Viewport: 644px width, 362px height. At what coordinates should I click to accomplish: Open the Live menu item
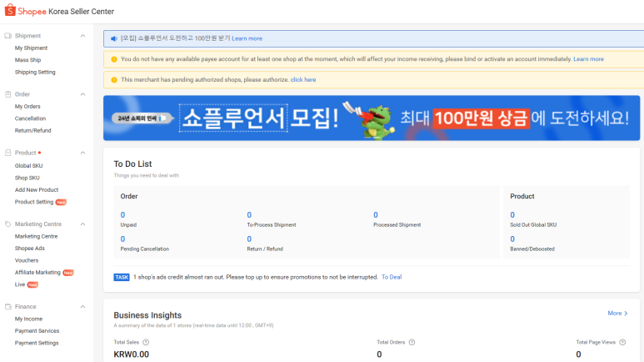pos(20,284)
